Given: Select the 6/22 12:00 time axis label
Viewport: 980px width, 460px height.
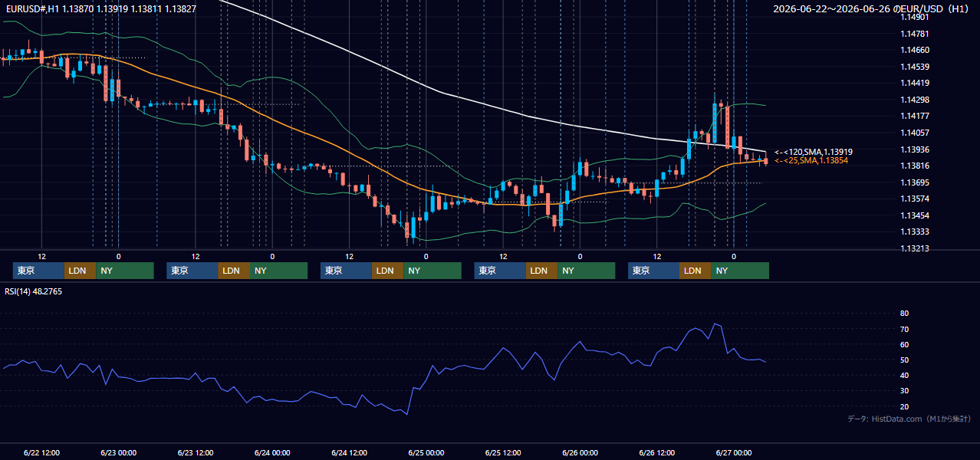Looking at the screenshot, I should [x=41, y=453].
